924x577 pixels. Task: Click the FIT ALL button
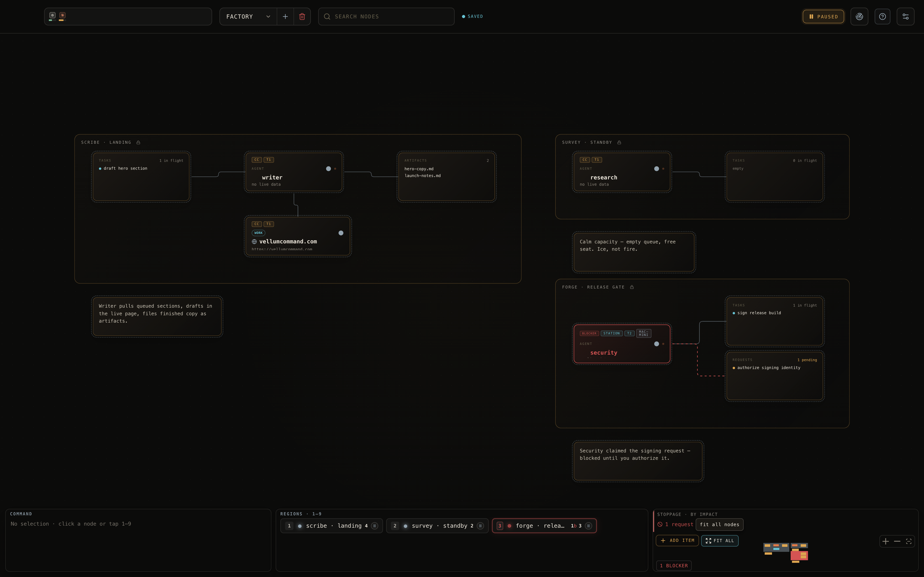[720, 540]
